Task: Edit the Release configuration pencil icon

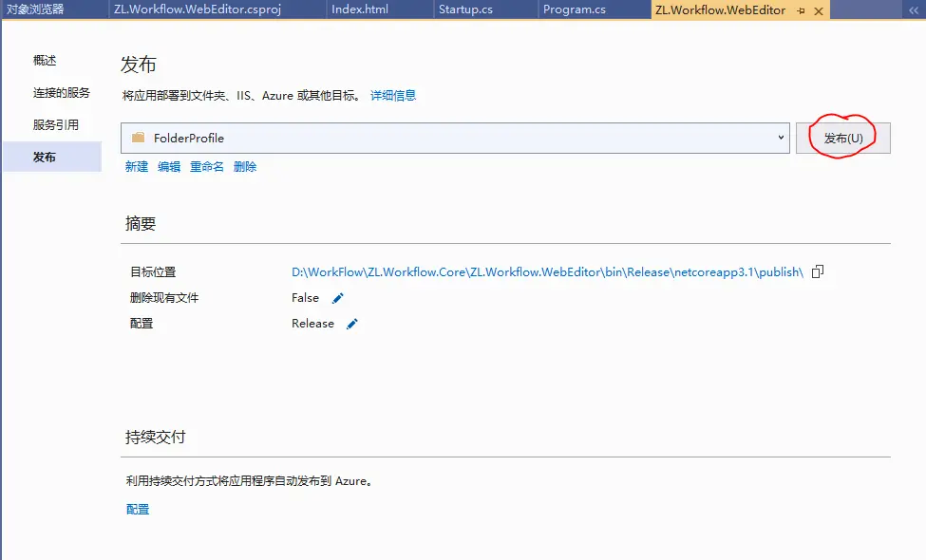Action: tap(352, 324)
